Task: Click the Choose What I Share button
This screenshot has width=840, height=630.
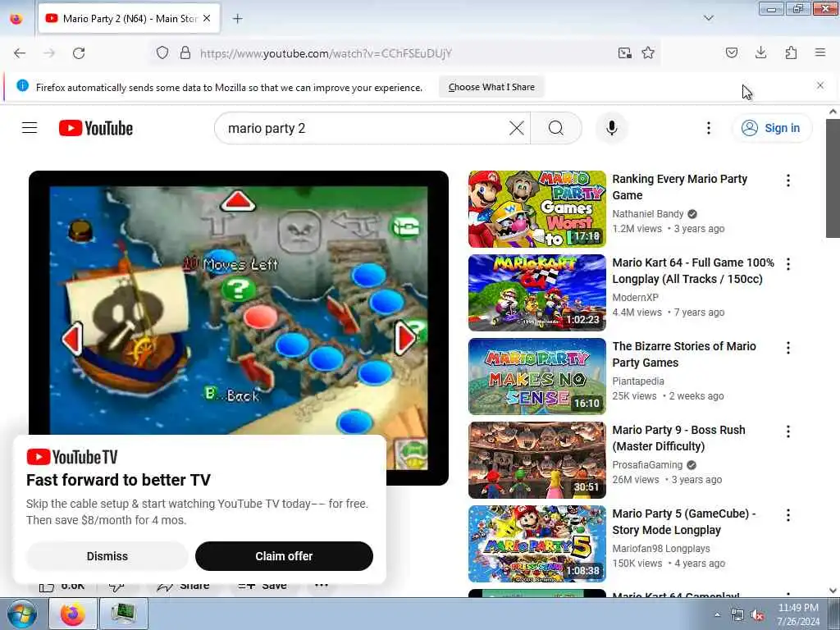Action: pyautogui.click(x=491, y=87)
